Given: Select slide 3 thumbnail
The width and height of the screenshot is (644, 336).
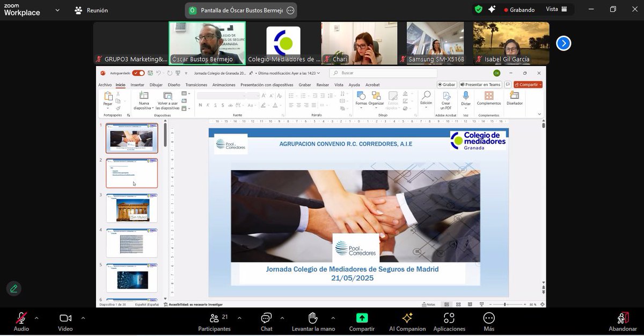Looking at the screenshot, I should pyautogui.click(x=131, y=208).
